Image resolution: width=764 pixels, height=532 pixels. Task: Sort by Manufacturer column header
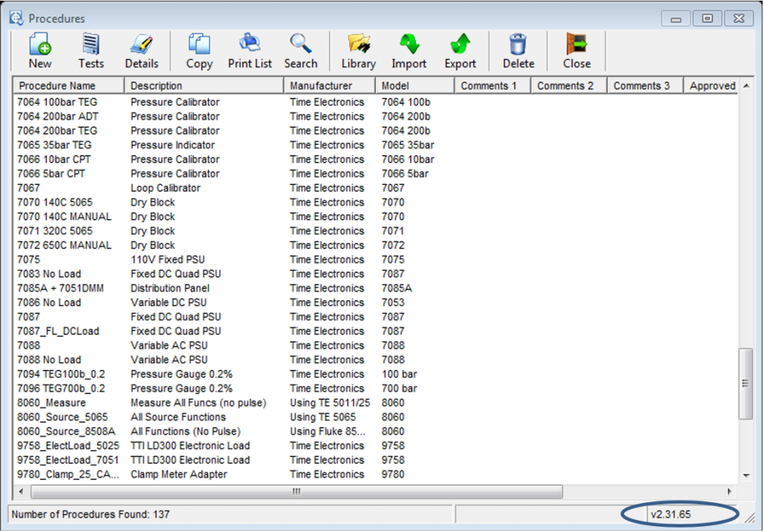[321, 86]
